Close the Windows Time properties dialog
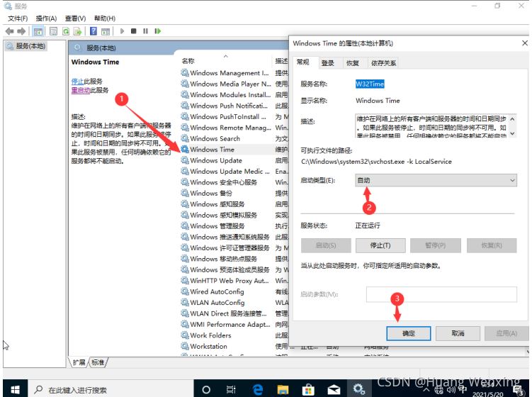This screenshot has width=532, height=397. (x=524, y=43)
